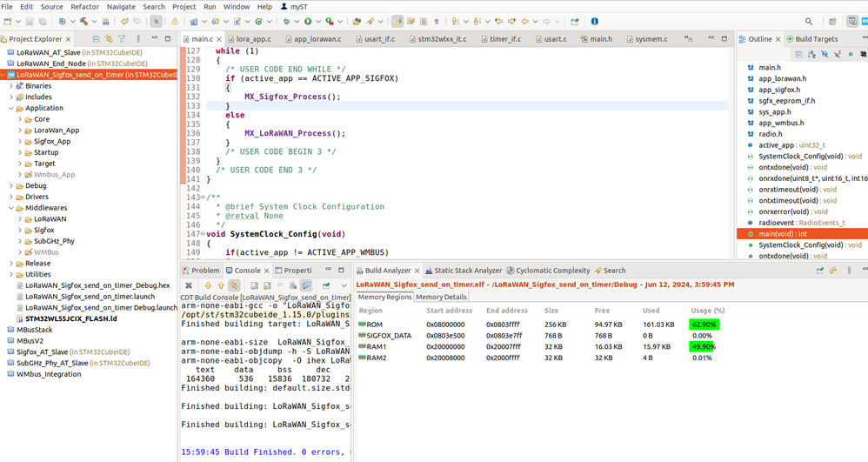Screen dimensions: 868x462
Task: Click the Back navigation arrow in toolbar
Action: pyautogui.click(x=524, y=22)
